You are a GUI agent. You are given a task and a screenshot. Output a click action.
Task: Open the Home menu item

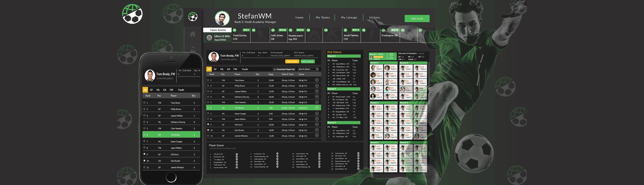click(x=299, y=17)
